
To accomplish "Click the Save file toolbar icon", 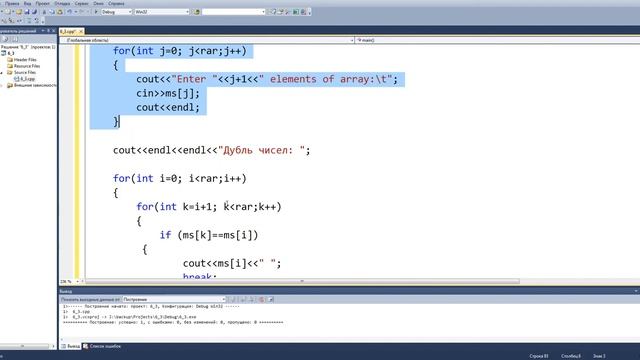I will [27, 12].
